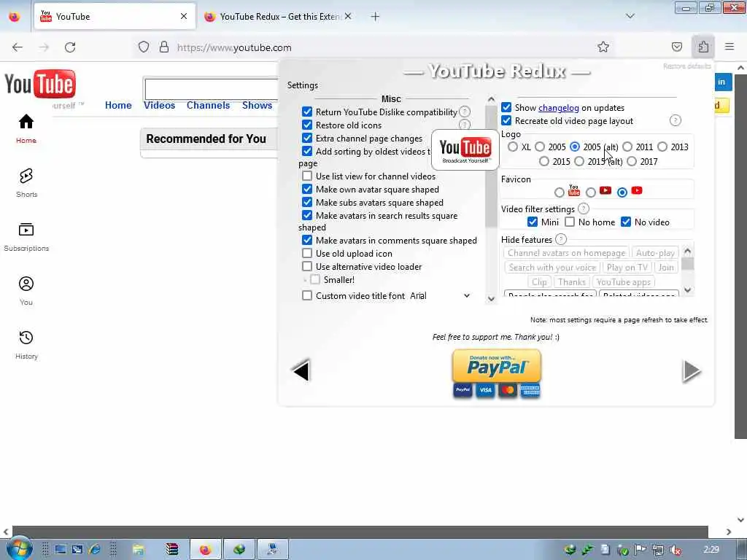Toggle Make subs avatars square shaped
The height and width of the screenshot is (560, 747).
pyautogui.click(x=307, y=203)
